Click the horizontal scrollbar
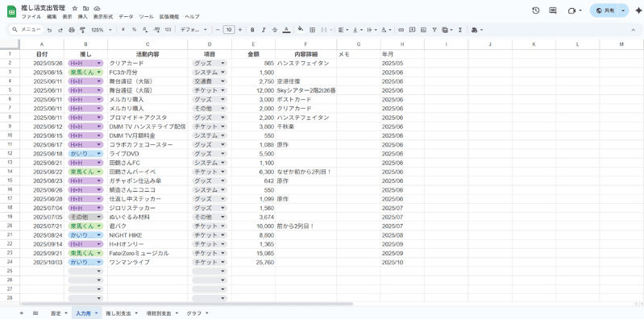This screenshot has width=644, height=319. 187,304
